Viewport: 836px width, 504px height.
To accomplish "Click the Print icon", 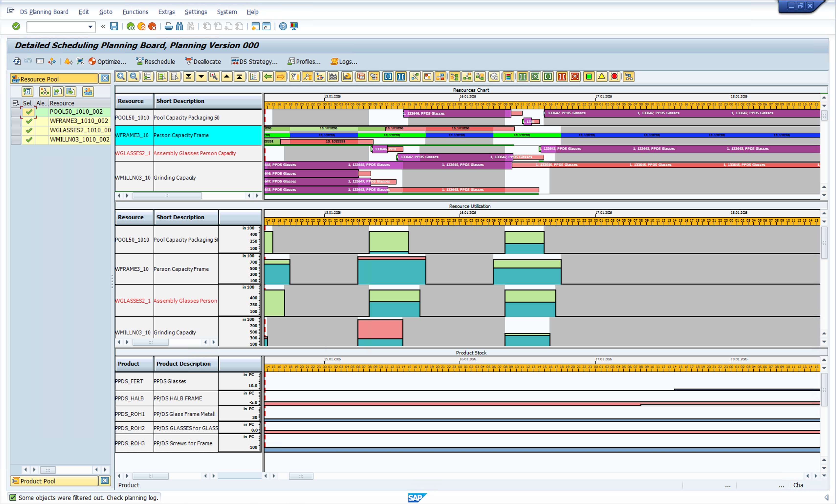I will pyautogui.click(x=168, y=26).
